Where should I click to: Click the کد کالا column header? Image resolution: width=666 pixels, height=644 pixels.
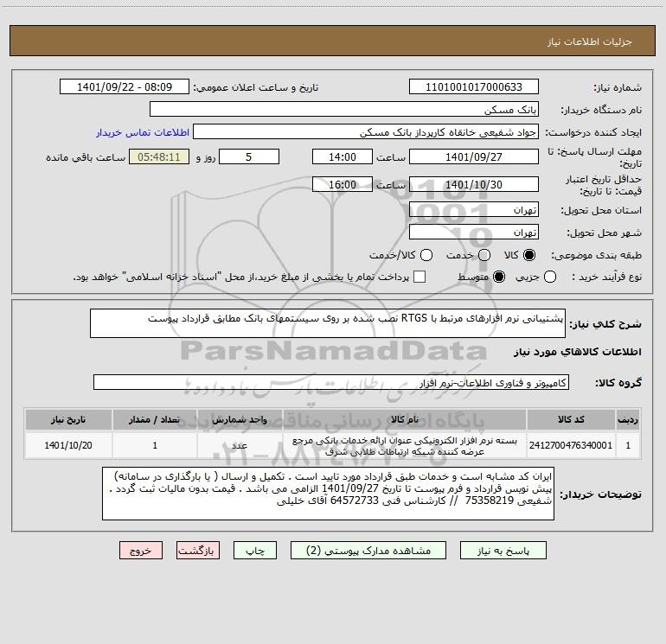pos(571,419)
